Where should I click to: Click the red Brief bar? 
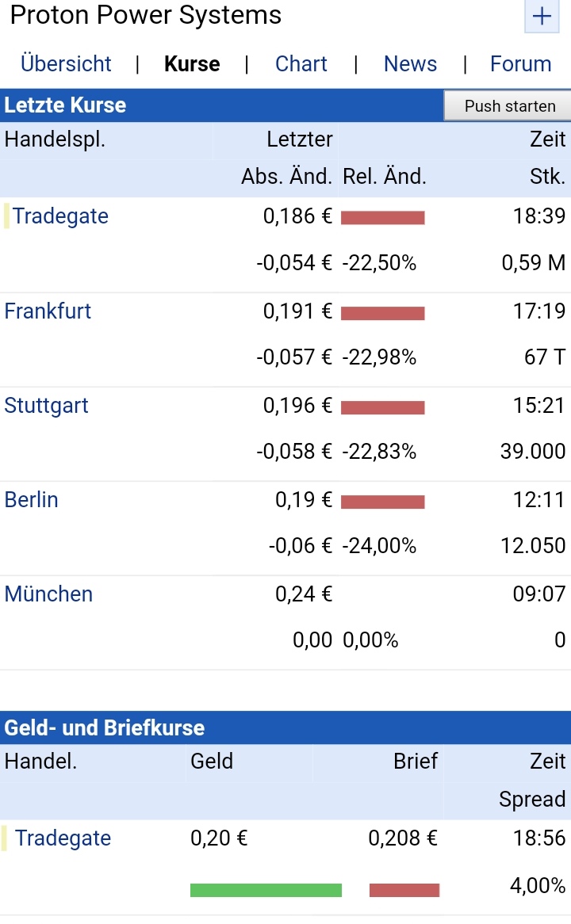click(404, 890)
